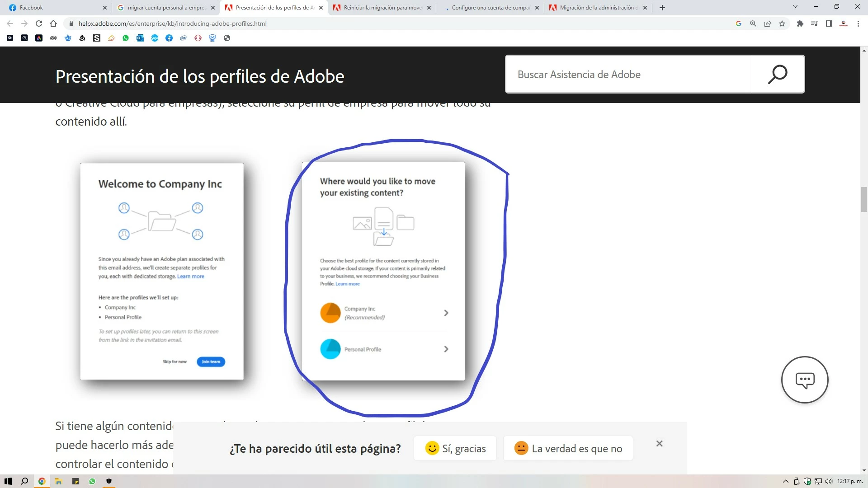This screenshot has width=868, height=488.
Task: Open the Chrome three-dot menu
Action: (858, 23)
